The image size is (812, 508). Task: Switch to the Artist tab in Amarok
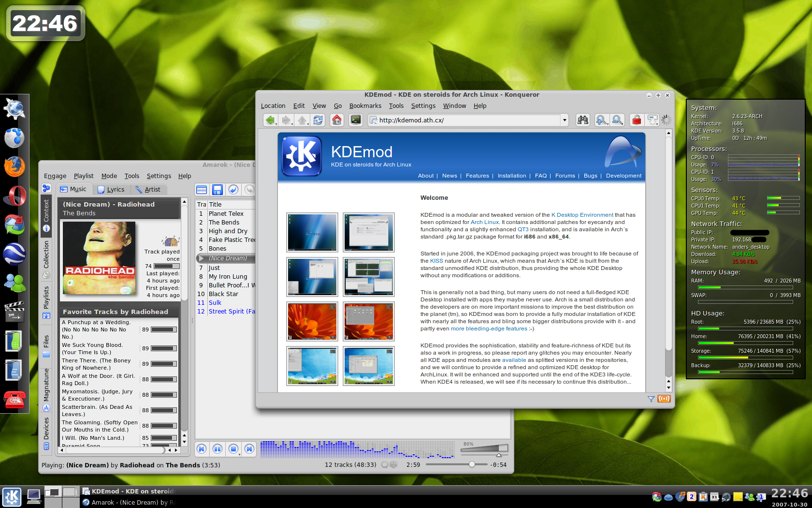148,190
